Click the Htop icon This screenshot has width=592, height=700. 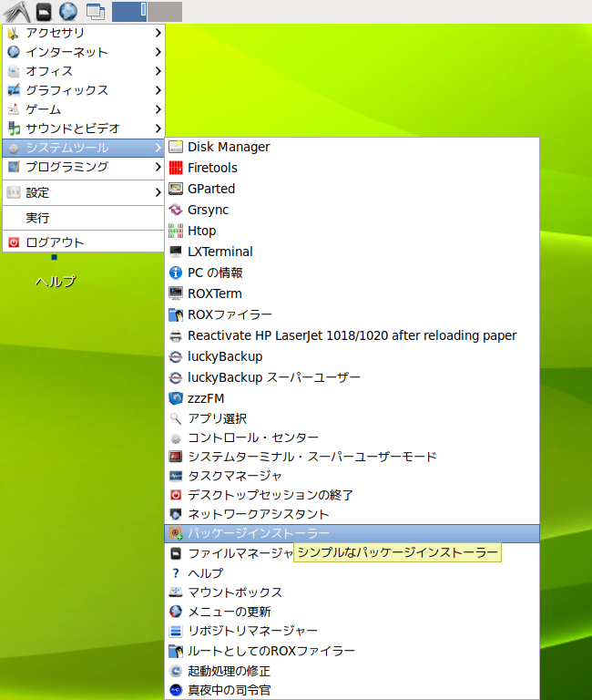click(x=176, y=231)
